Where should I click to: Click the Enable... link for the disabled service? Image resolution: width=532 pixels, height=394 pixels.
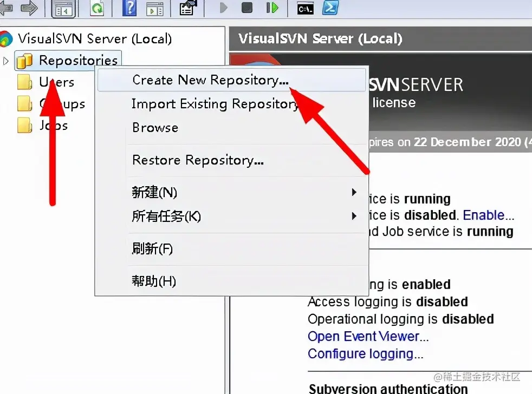point(489,215)
